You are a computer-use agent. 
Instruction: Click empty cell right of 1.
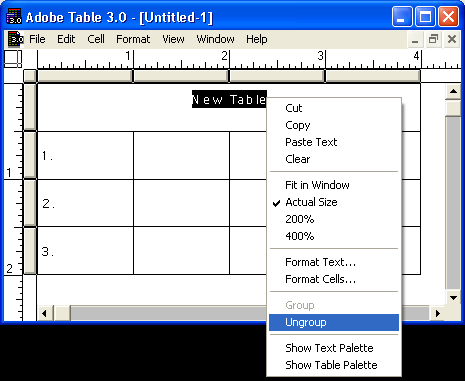pyautogui.click(x=181, y=156)
